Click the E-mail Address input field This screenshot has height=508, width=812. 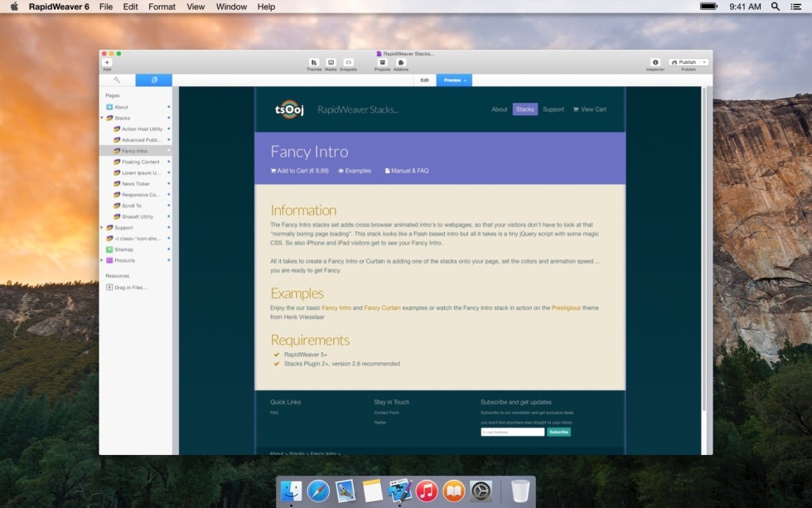(513, 432)
